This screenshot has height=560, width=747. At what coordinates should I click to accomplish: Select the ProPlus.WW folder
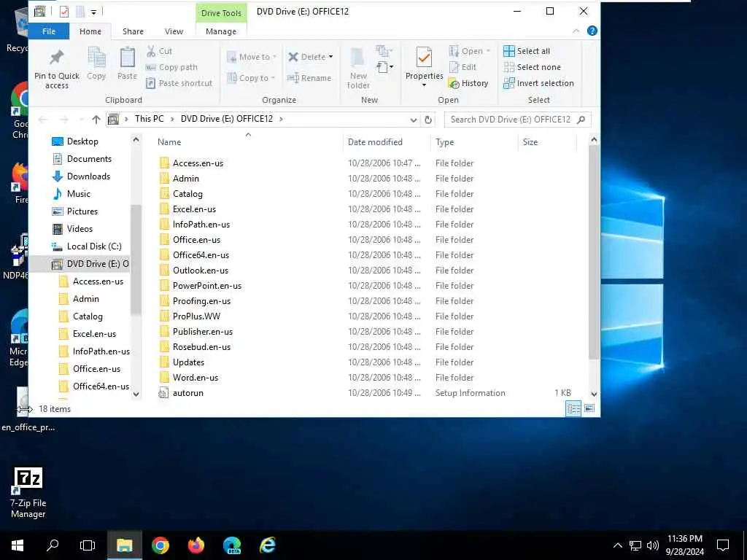click(196, 316)
